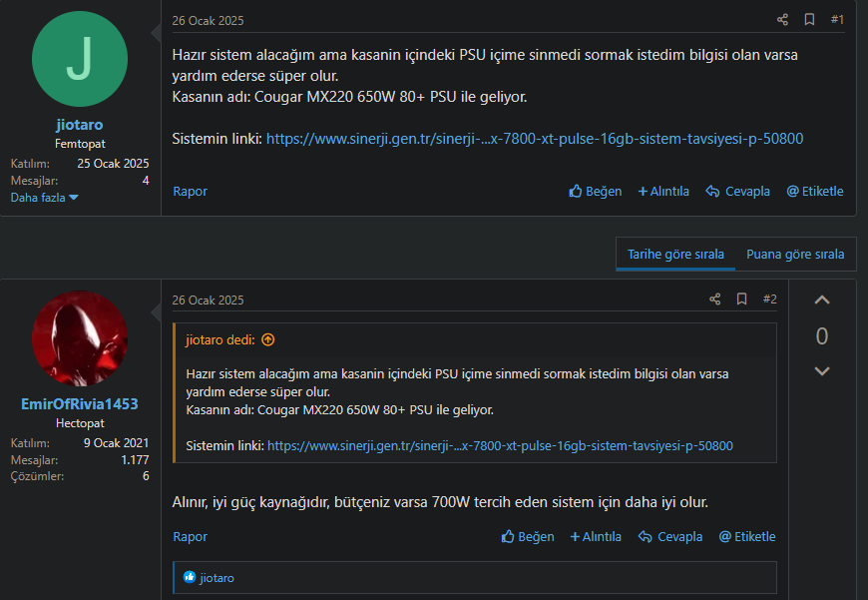Image resolution: width=868 pixels, height=600 pixels.
Task: Click Çözümler value 6
Action: 146,476
